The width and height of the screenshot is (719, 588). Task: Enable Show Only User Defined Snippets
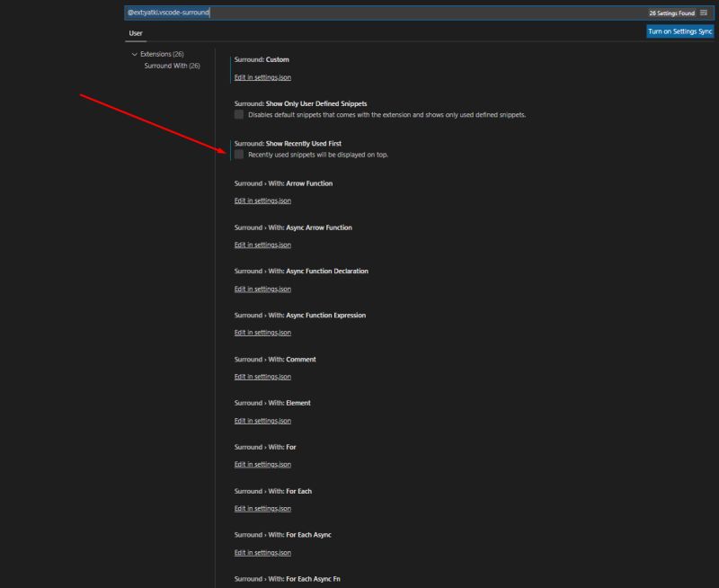pos(238,112)
